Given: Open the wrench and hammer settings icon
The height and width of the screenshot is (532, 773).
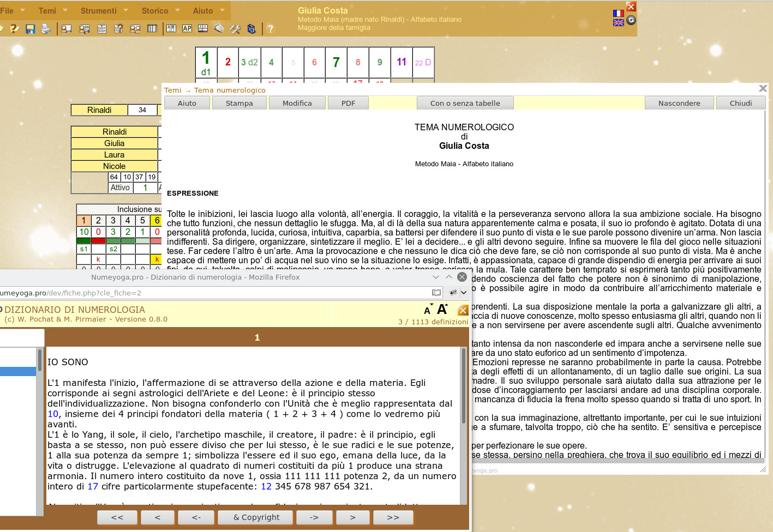Looking at the screenshot, I should [x=235, y=29].
